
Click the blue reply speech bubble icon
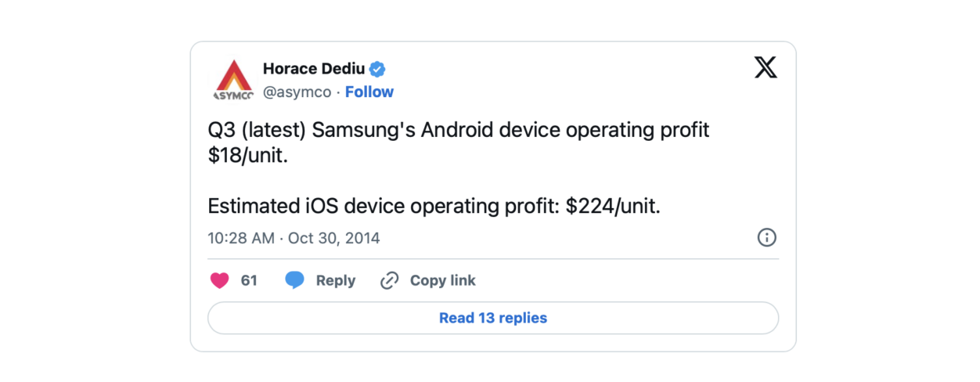pyautogui.click(x=295, y=280)
